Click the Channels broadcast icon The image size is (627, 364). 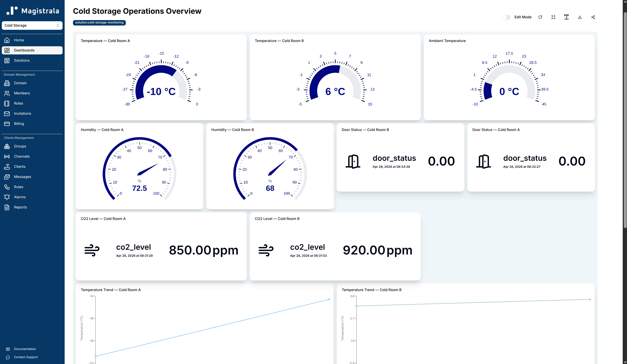pos(7,156)
